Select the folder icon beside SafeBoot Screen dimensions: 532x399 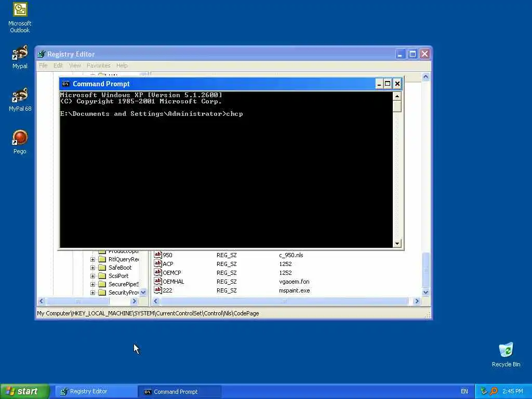pyautogui.click(x=102, y=268)
